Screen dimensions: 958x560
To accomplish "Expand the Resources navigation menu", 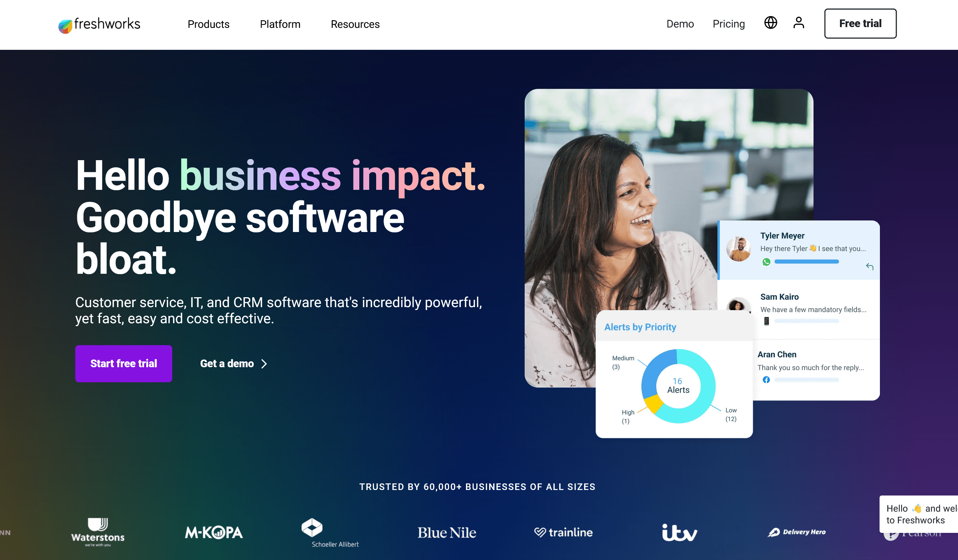I will (x=355, y=24).
